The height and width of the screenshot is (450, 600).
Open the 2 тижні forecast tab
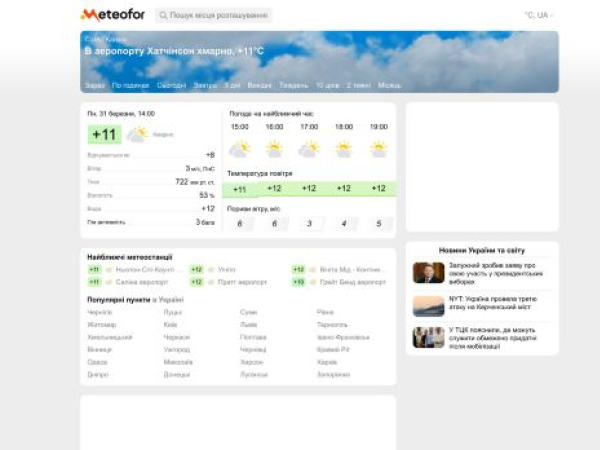coord(359,85)
